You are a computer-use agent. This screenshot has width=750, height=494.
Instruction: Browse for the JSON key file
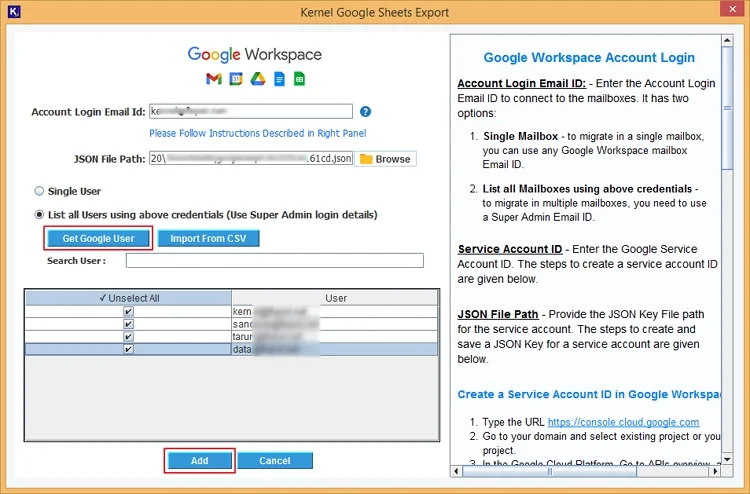point(385,159)
